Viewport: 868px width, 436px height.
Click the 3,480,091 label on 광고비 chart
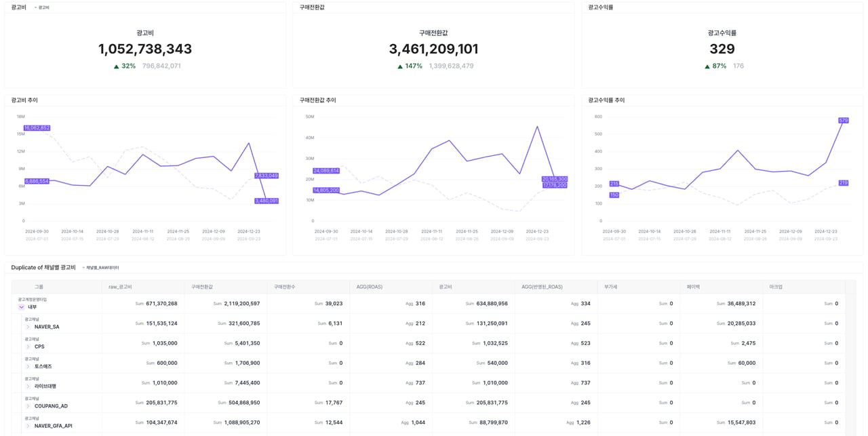click(266, 201)
